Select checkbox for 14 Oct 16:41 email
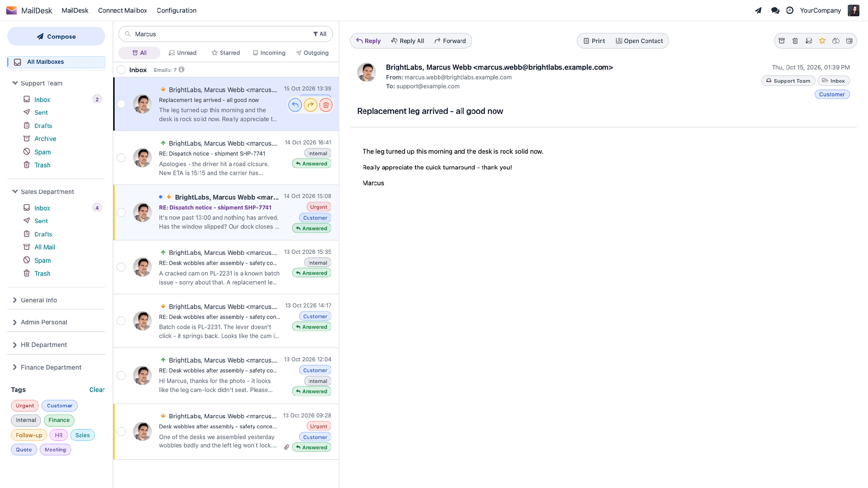This screenshot has width=868, height=488. click(121, 158)
